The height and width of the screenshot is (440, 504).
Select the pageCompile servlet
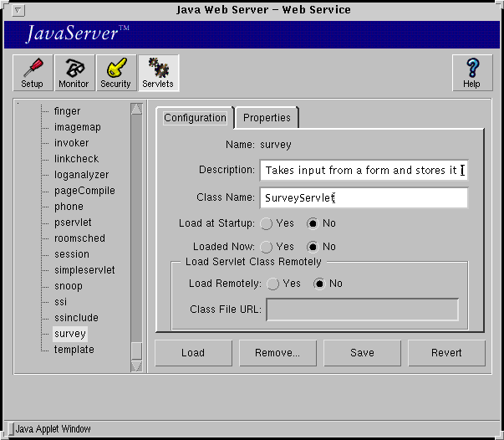point(84,191)
